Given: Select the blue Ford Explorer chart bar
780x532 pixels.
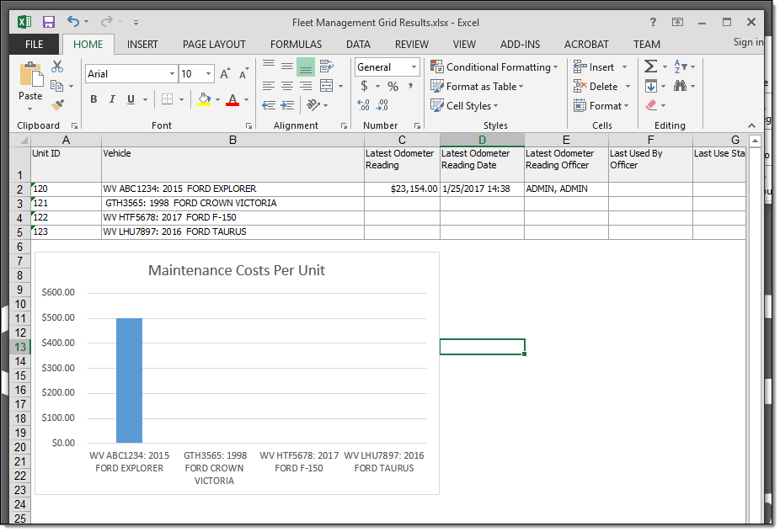Looking at the screenshot, I should point(129,380).
